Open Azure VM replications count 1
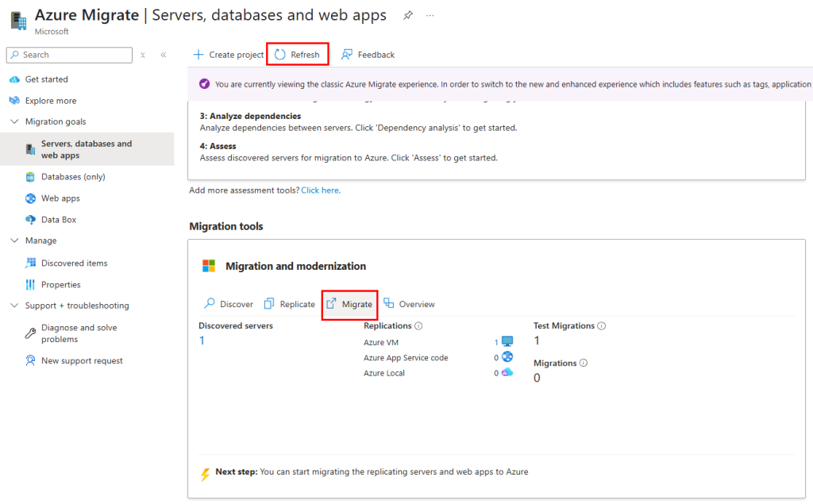Viewport: 813px width, 504px height. pyautogui.click(x=496, y=342)
